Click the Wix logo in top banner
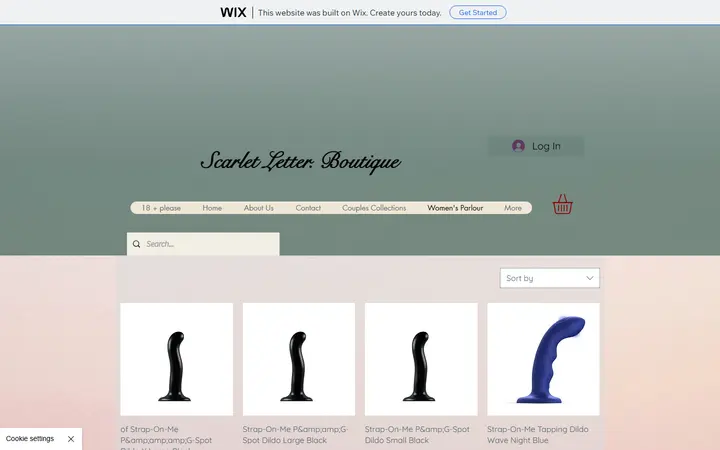 (x=233, y=12)
